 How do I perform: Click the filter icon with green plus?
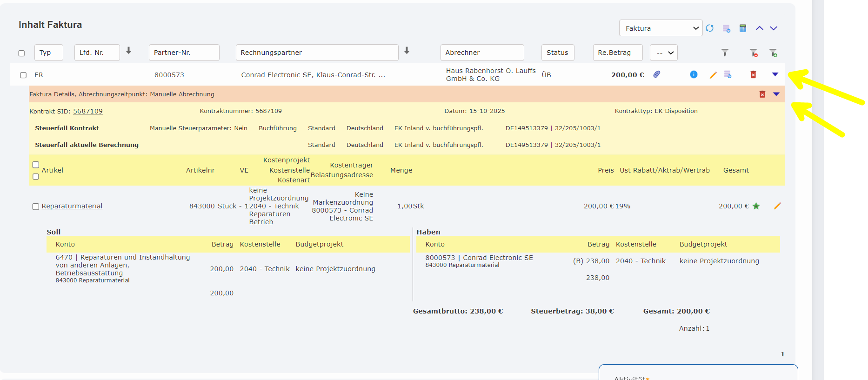773,53
